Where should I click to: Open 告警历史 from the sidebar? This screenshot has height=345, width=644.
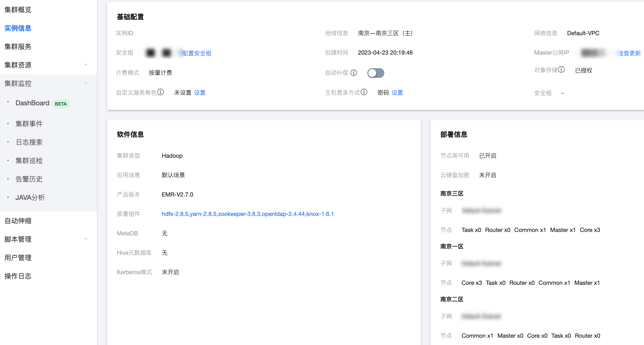(29, 179)
